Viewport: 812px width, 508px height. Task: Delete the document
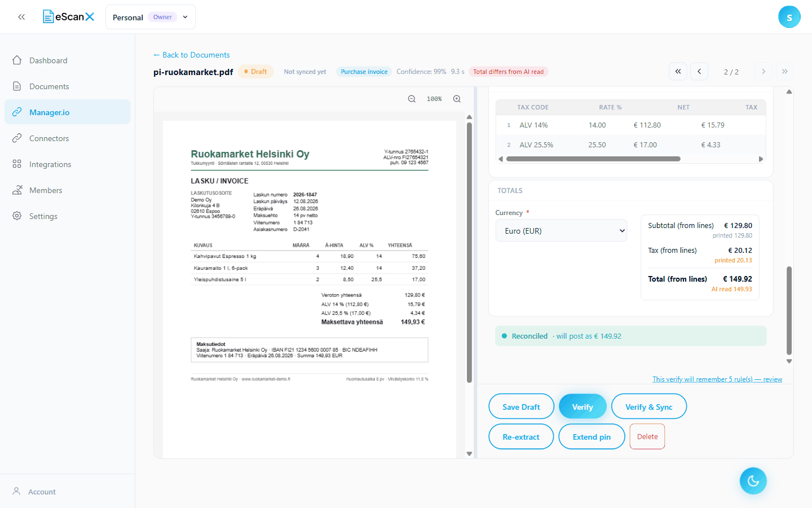[x=647, y=437]
